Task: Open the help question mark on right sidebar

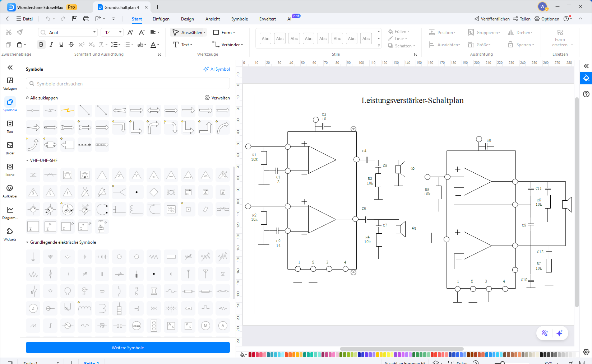Action: [586, 94]
